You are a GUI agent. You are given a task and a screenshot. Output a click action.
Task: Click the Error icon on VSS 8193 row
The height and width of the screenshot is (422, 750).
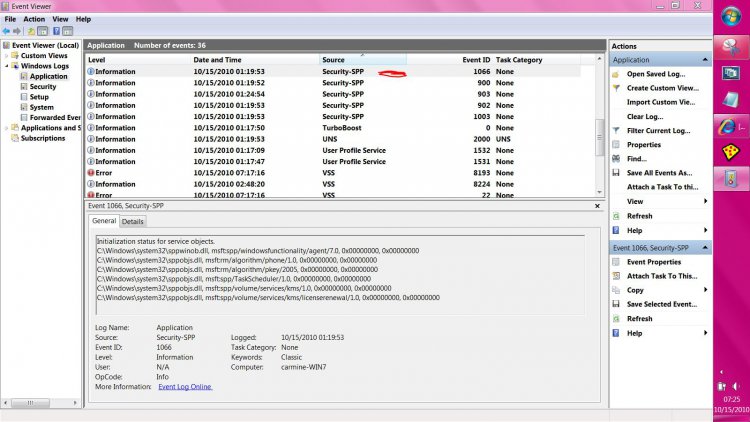91,173
